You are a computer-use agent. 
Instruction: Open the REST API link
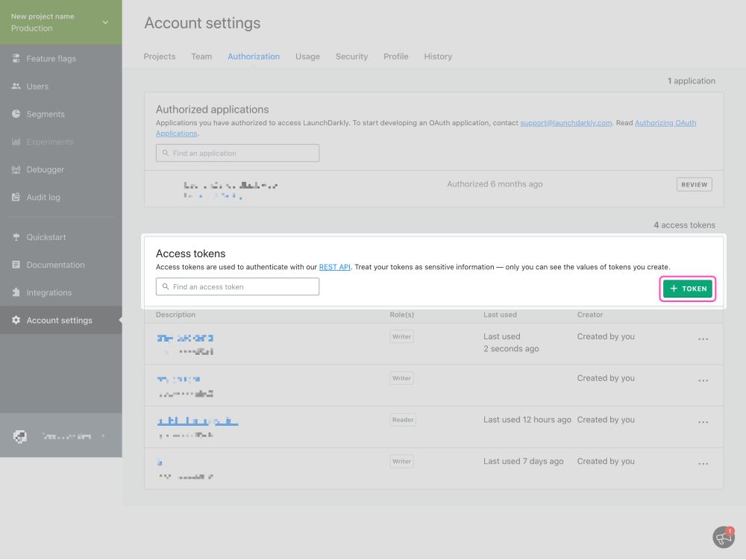(334, 267)
